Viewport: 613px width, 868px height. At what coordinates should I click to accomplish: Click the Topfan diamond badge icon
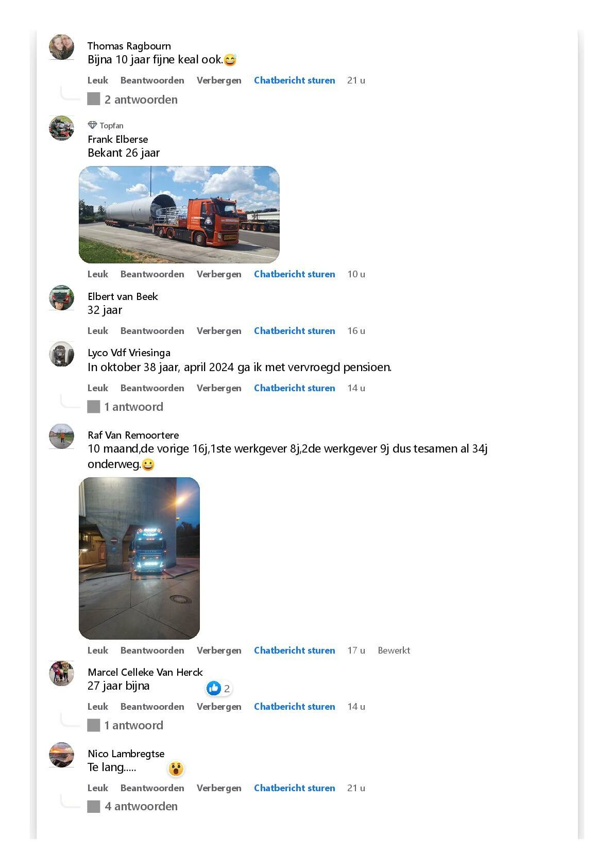coord(92,125)
